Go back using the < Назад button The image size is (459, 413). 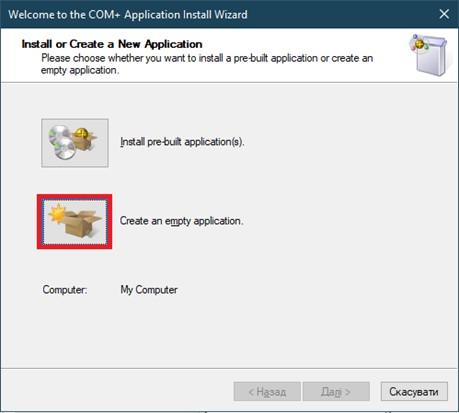click(267, 392)
